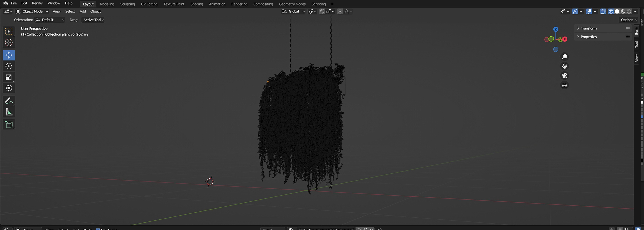Expand the Transform panel
Screen dimensions: 644x230
pos(603,28)
